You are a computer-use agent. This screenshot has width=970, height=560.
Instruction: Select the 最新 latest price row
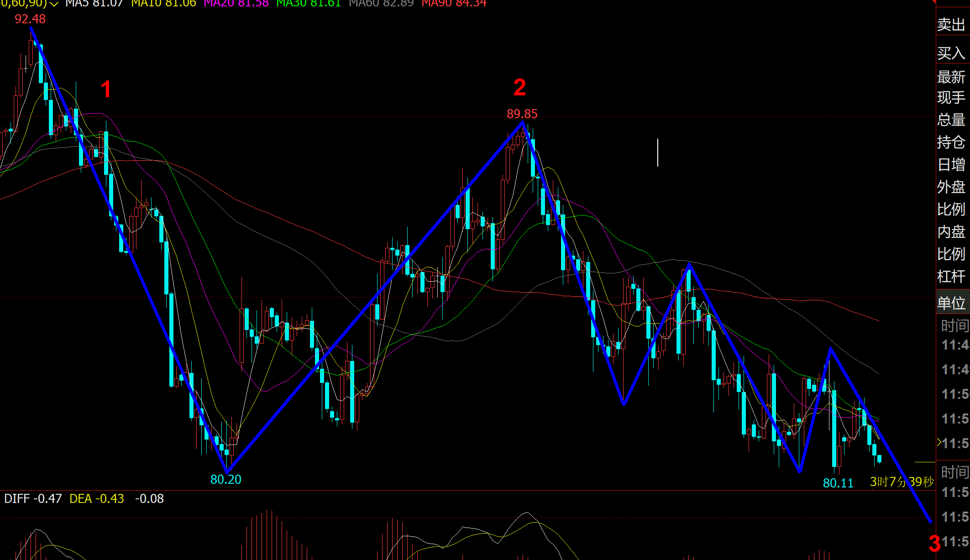tap(951, 77)
